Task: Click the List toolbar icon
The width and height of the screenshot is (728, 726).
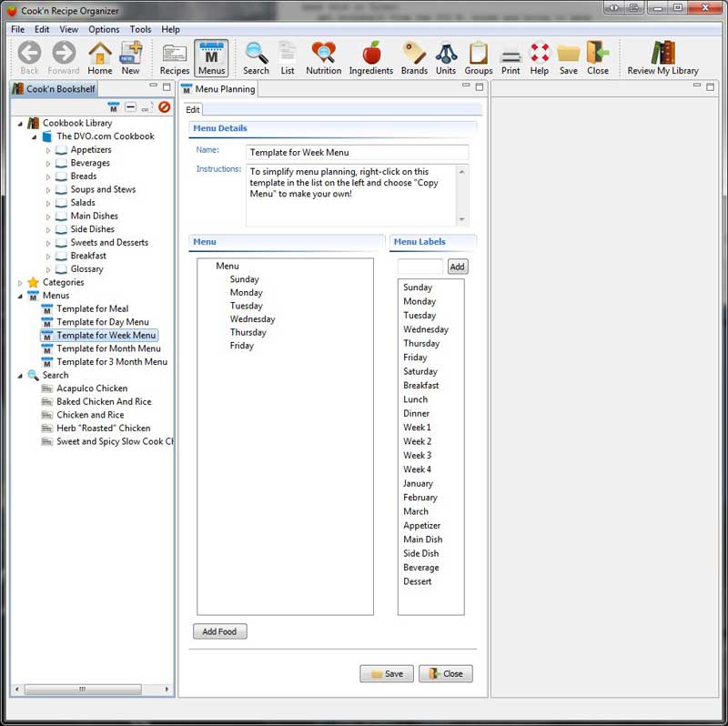Action: [x=288, y=58]
